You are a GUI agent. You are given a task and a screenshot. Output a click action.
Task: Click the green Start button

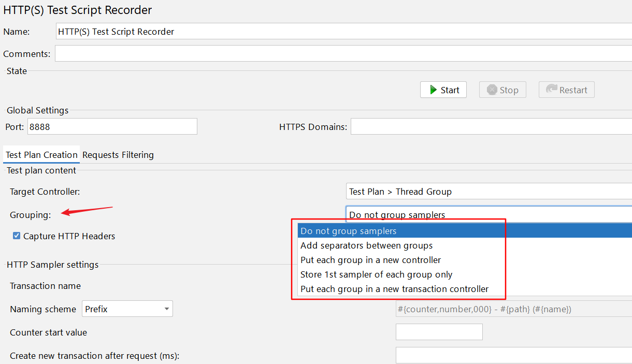click(x=443, y=90)
